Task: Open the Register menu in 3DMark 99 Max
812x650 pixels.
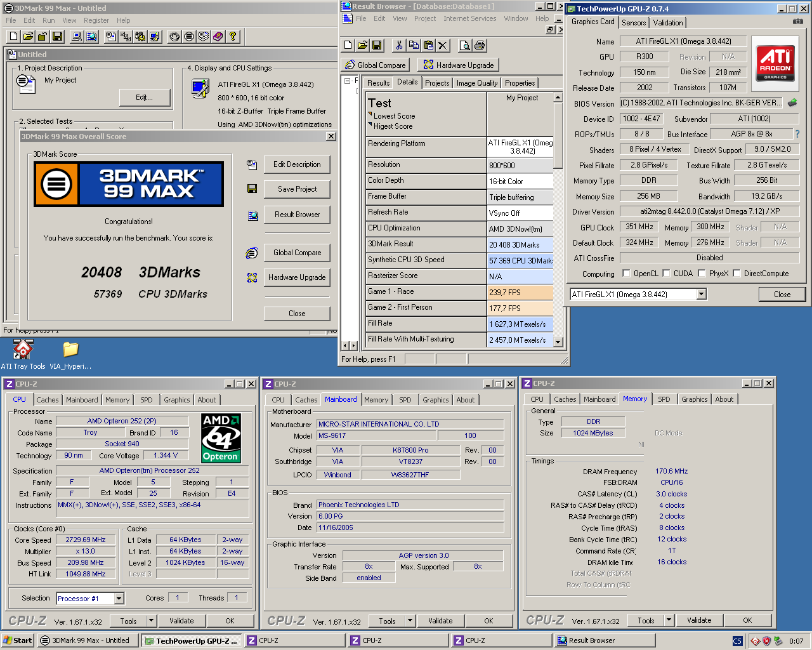Action: click(x=96, y=20)
